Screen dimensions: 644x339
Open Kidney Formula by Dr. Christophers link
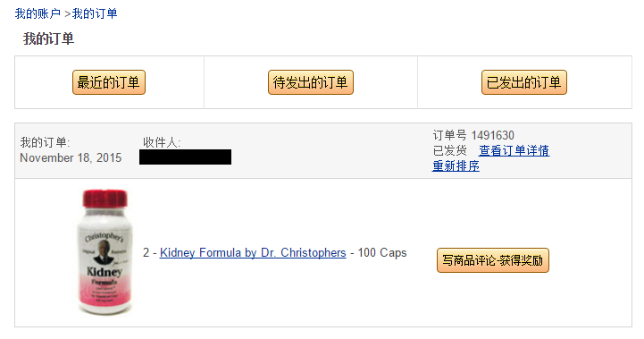pyautogui.click(x=253, y=252)
